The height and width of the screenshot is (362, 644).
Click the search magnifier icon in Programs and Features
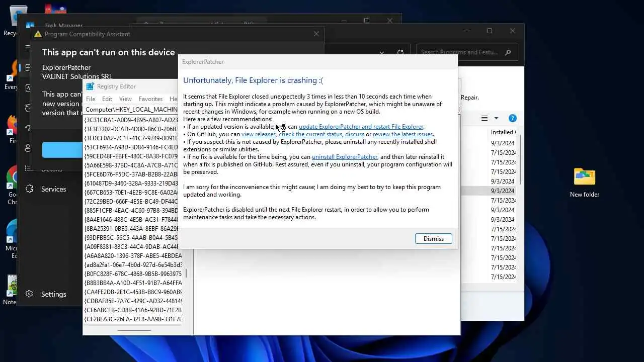point(508,52)
